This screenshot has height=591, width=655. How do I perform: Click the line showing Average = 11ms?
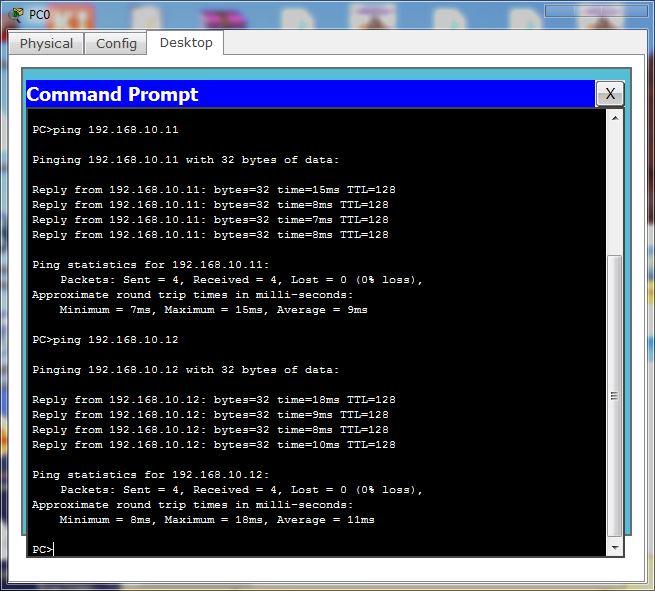217,520
